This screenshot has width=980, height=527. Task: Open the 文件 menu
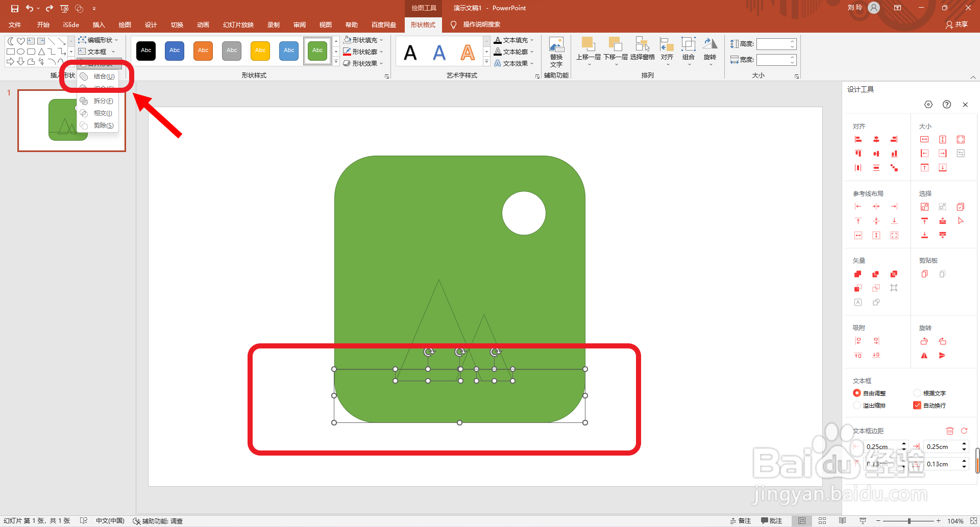15,24
